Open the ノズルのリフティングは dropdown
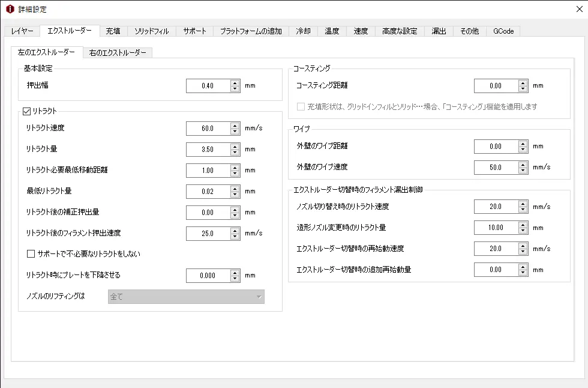588x388 pixels. 186,297
